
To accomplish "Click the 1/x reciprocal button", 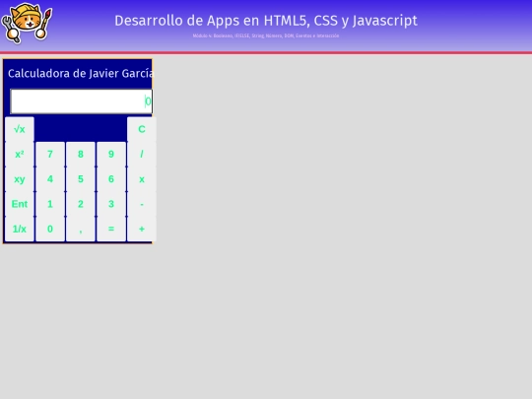I will (x=20, y=229).
